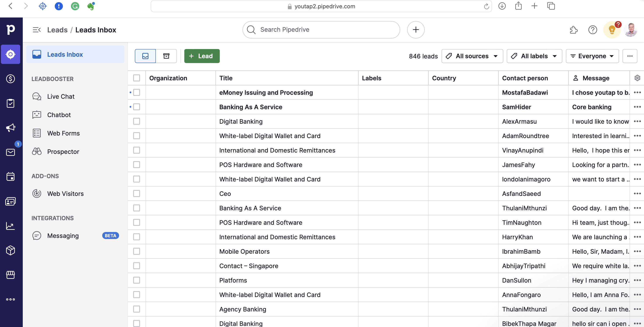Open the All labels filter dropdown
Screen dimensions: 644x327
pyautogui.click(x=534, y=56)
